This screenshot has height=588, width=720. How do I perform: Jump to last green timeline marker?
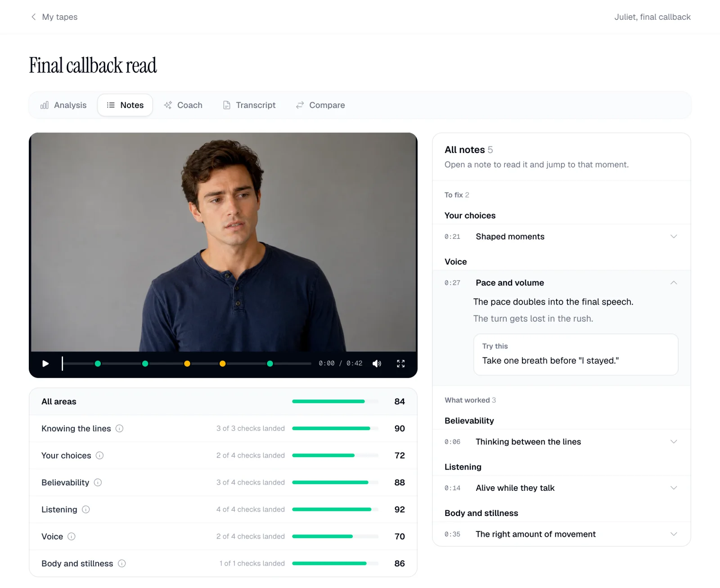pyautogui.click(x=270, y=364)
